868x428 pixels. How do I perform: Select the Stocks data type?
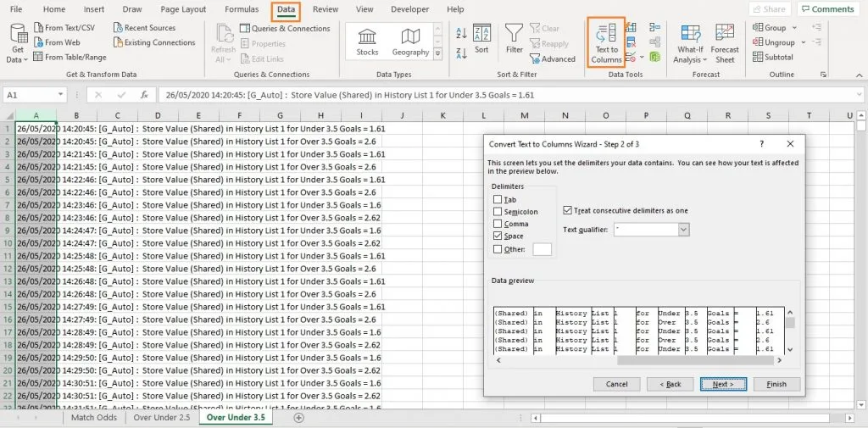[367, 42]
